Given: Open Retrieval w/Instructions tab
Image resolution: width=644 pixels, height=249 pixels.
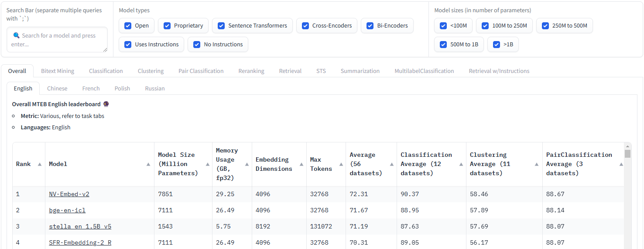Looking at the screenshot, I should tap(499, 71).
